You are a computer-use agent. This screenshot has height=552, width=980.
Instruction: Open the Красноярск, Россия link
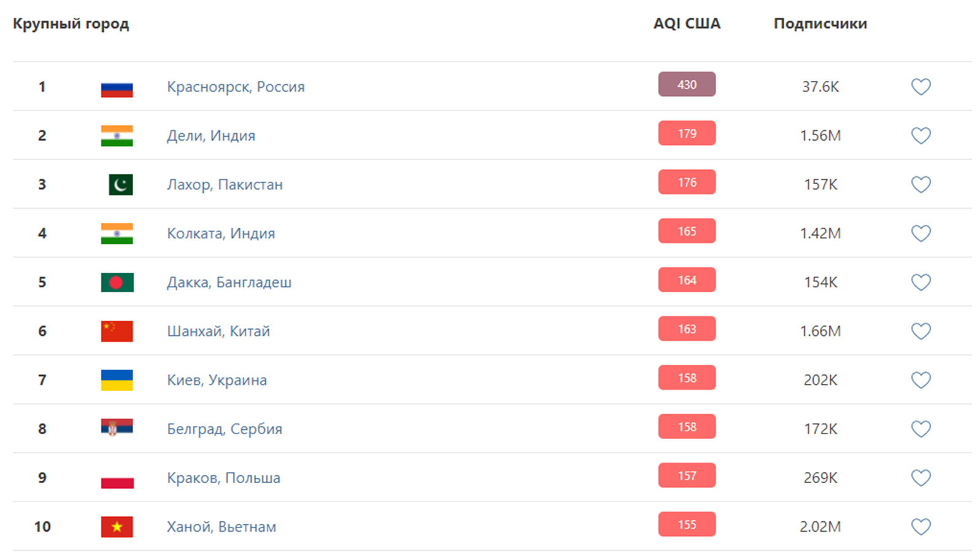(236, 87)
